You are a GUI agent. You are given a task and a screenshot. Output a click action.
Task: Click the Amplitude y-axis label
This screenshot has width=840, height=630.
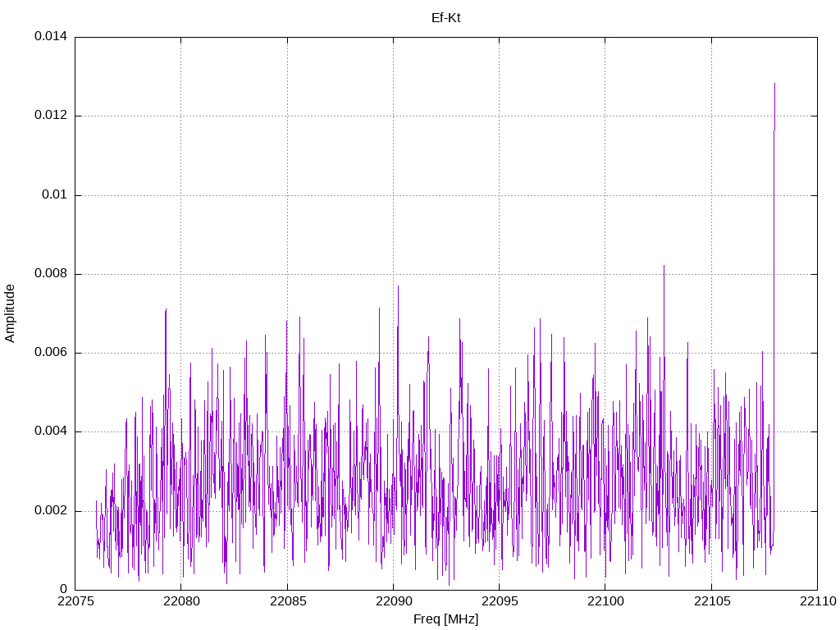(10, 313)
